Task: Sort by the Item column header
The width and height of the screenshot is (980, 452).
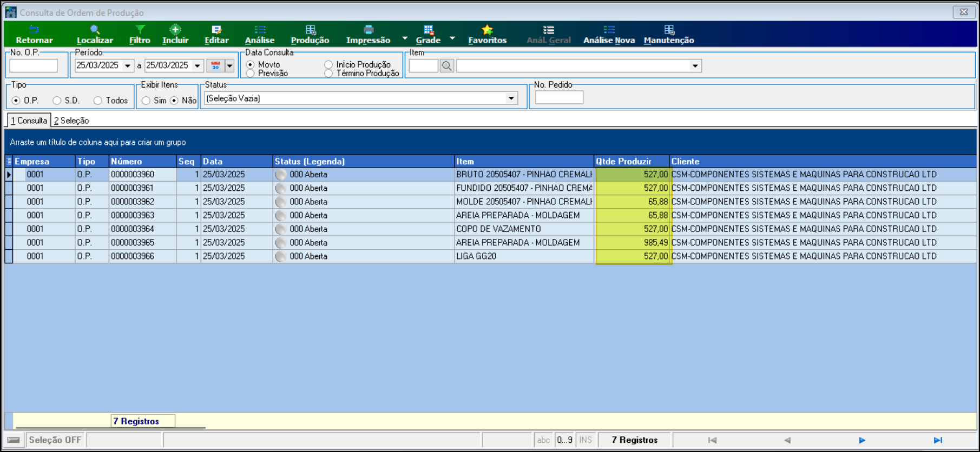Action: coord(524,161)
